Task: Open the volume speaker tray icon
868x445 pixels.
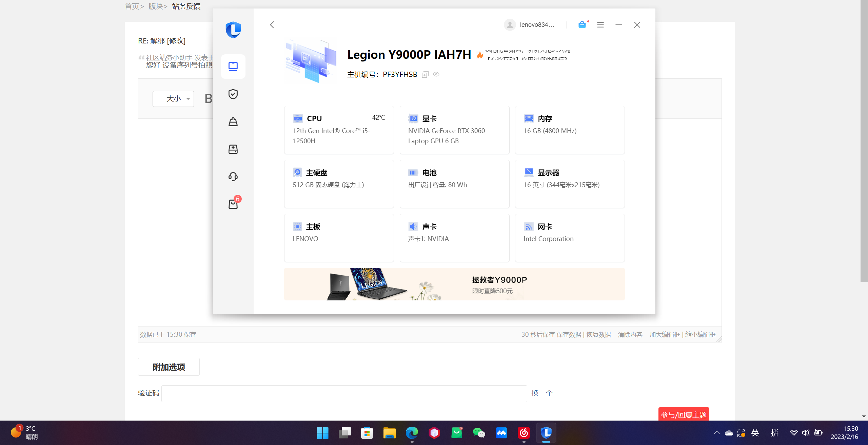Action: (x=806, y=433)
